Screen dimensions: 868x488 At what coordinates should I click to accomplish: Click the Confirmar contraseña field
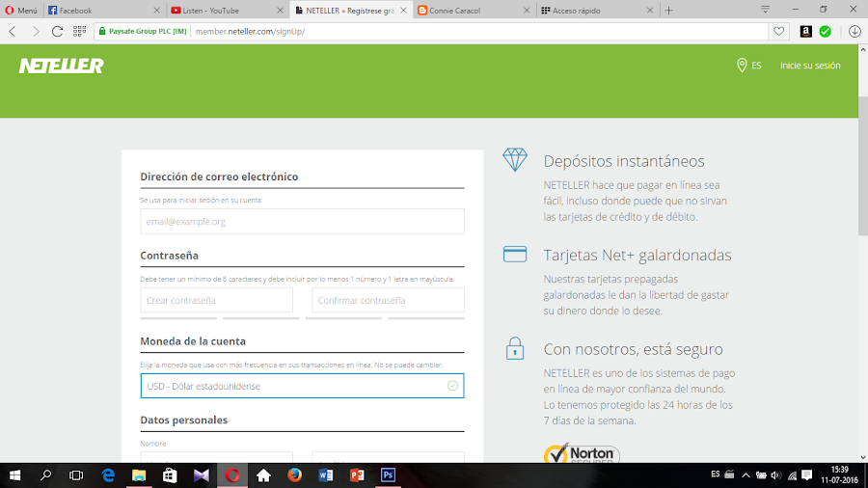[388, 301]
